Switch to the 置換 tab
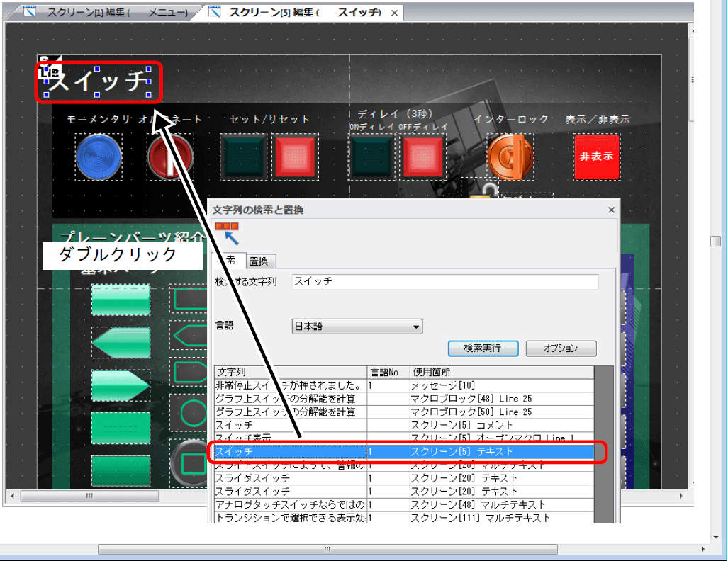This screenshot has height=561, width=728. [261, 261]
